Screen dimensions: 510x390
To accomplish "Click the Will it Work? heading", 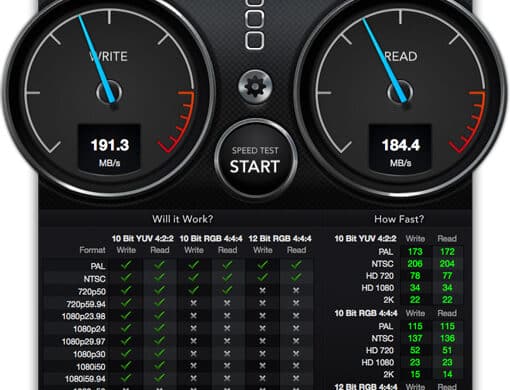I will [x=182, y=219].
